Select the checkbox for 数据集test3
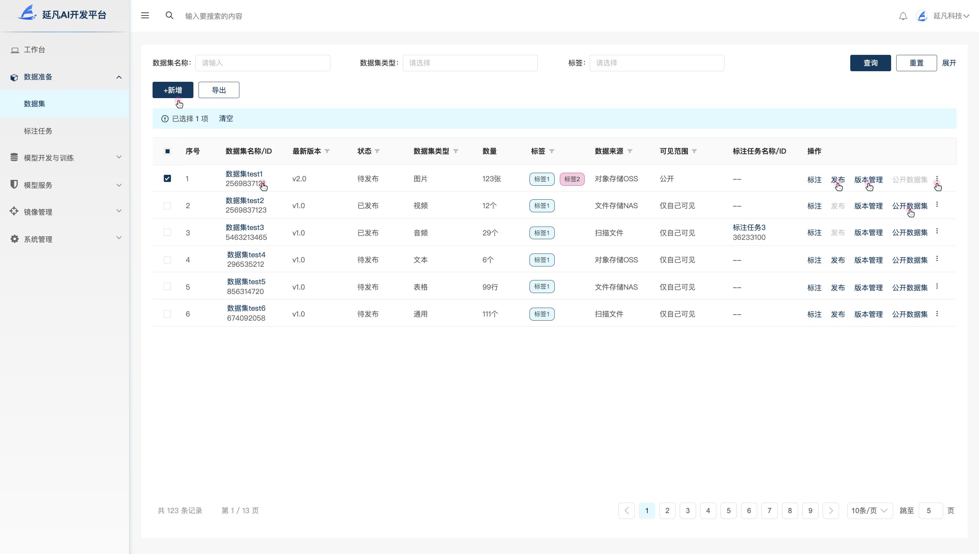This screenshot has width=980, height=554. 168,232
